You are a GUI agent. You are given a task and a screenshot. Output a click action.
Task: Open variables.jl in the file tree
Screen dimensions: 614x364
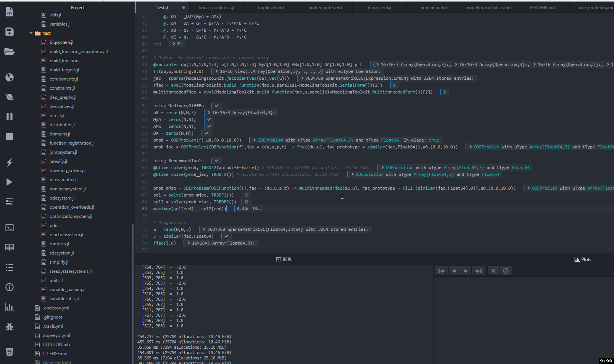pyautogui.click(x=60, y=24)
